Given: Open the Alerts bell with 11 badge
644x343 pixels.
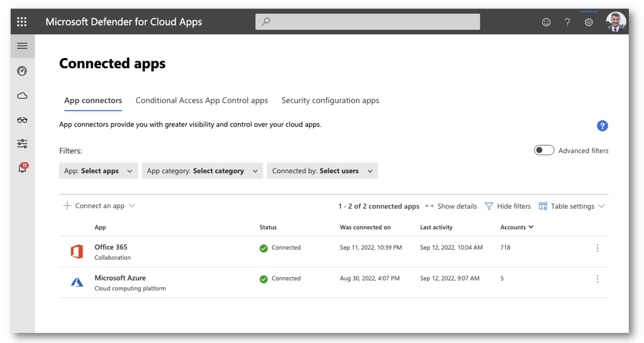Looking at the screenshot, I should point(23,168).
